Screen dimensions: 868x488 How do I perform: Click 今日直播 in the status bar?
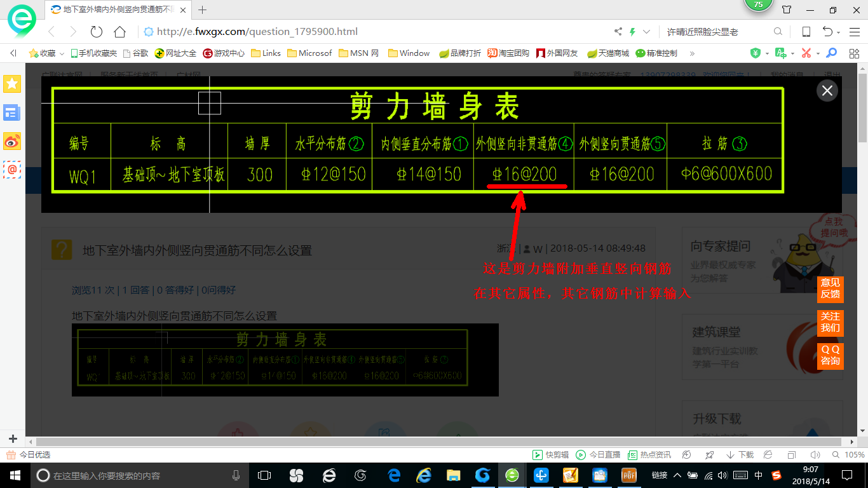(x=598, y=455)
